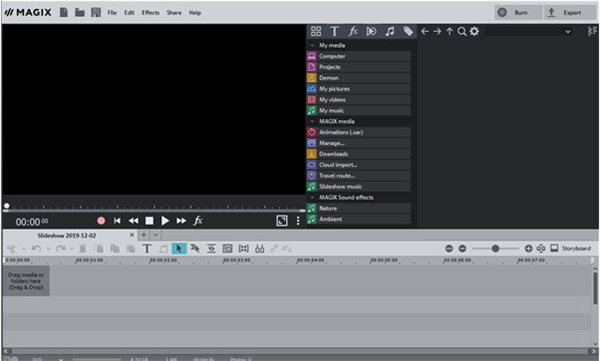Add a new slideshow tab with plus
Image resolution: width=600 pixels, height=361 pixels.
point(144,235)
